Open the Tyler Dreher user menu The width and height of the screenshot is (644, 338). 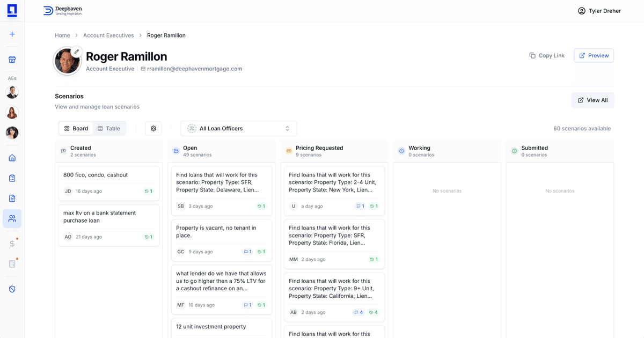point(599,11)
